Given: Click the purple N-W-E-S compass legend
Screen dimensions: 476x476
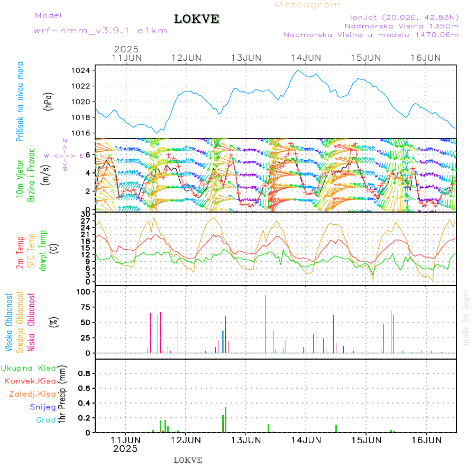Looking at the screenshot, I should 65,155.
